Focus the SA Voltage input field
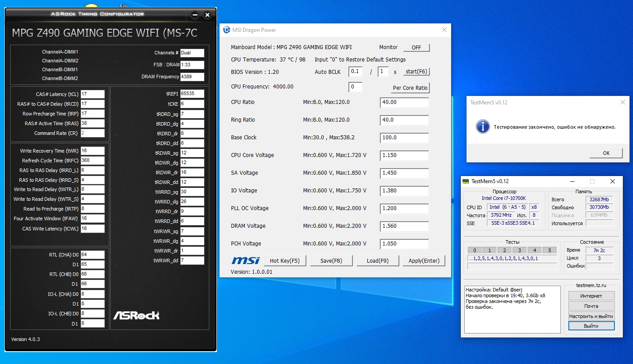 404,173
